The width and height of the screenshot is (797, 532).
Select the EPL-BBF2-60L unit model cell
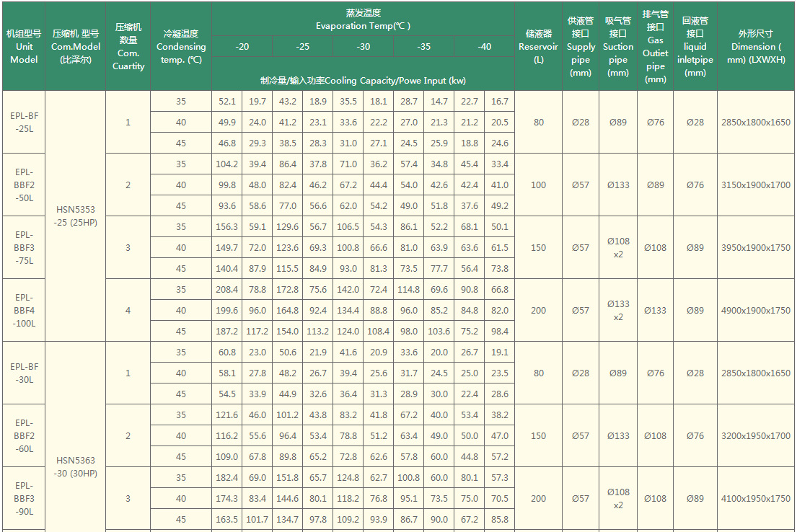(x=24, y=435)
